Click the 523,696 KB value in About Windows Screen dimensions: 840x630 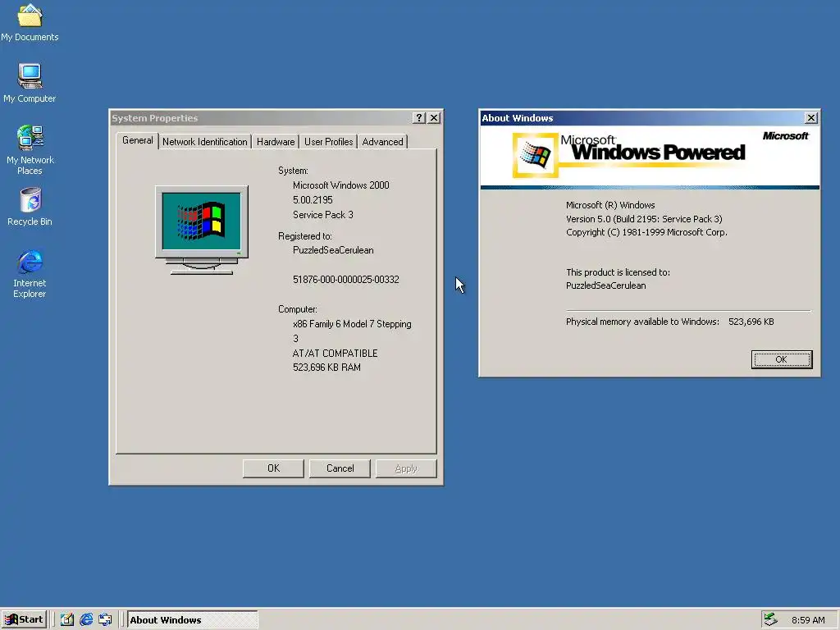(x=751, y=322)
